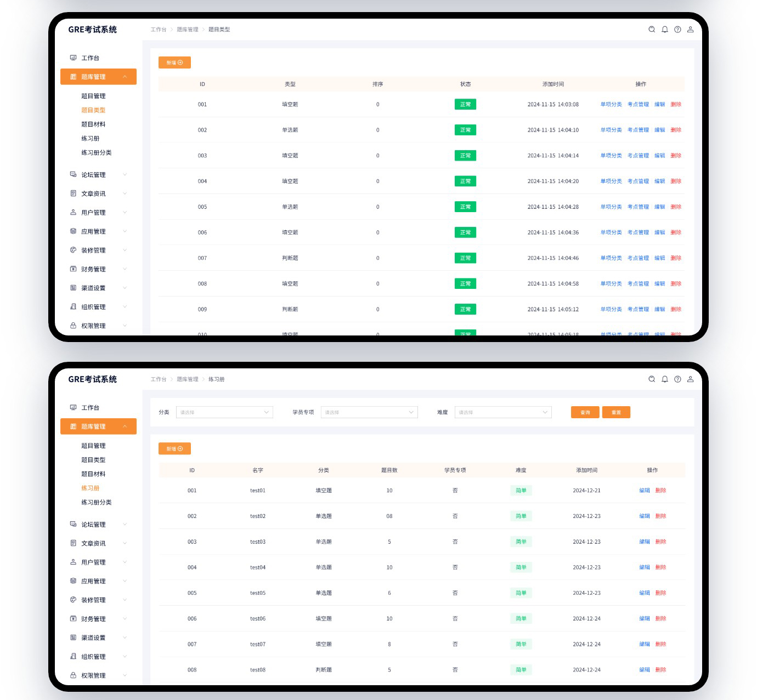Click the orange 重置 button

click(616, 412)
